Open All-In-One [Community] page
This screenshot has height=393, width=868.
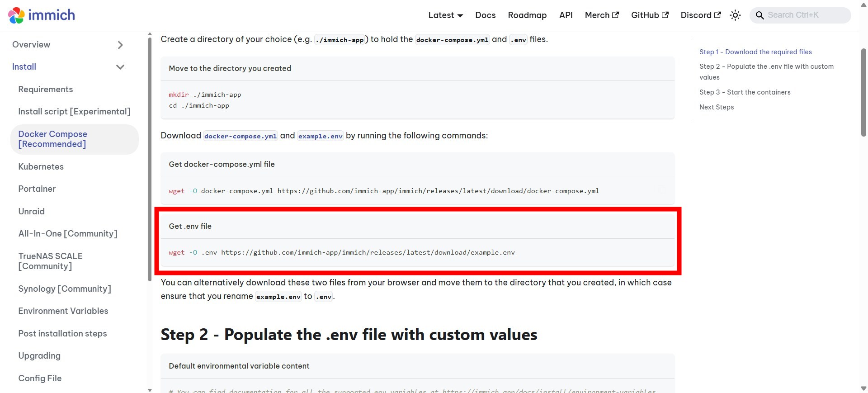68,234
